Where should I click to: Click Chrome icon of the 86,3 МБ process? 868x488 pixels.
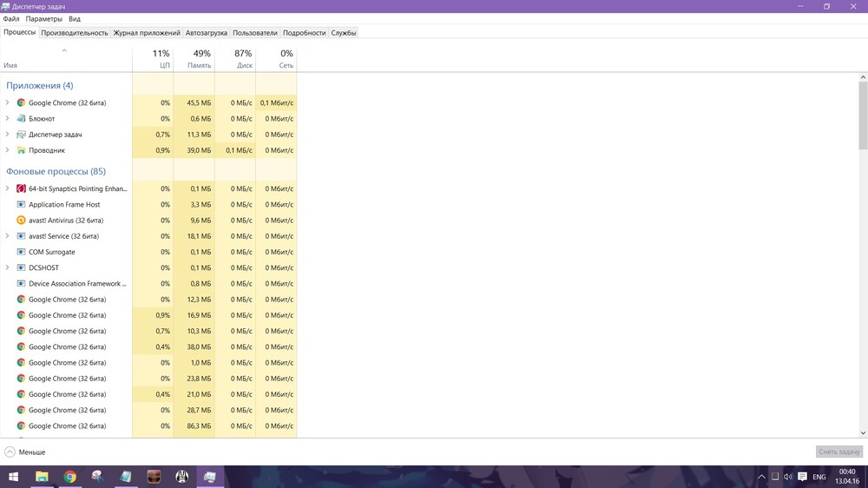tap(21, 426)
